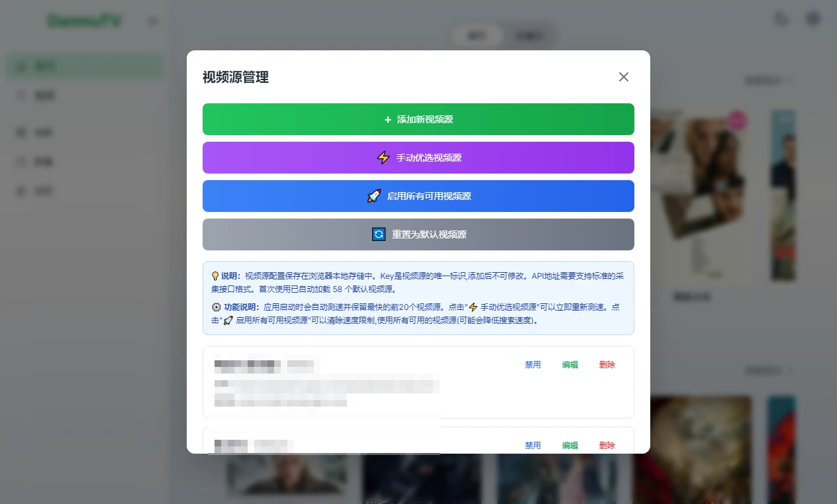This screenshot has width=837, height=504.
Task: Open the second sidebar menu item
Action: click(x=84, y=96)
